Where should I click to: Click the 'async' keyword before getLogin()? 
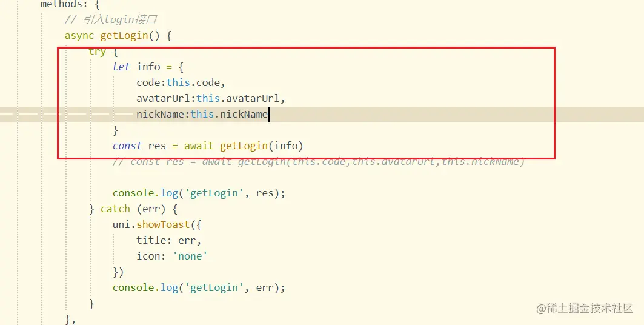[x=79, y=36]
